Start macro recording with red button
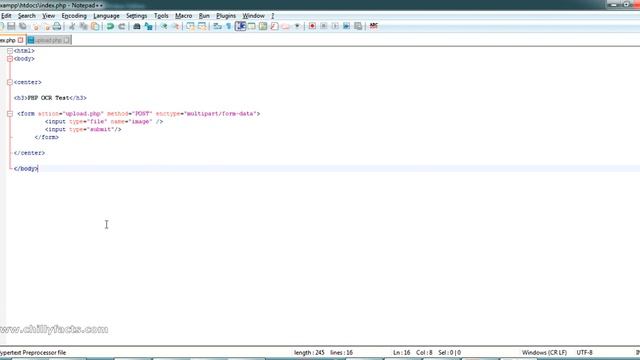 tap(312, 26)
